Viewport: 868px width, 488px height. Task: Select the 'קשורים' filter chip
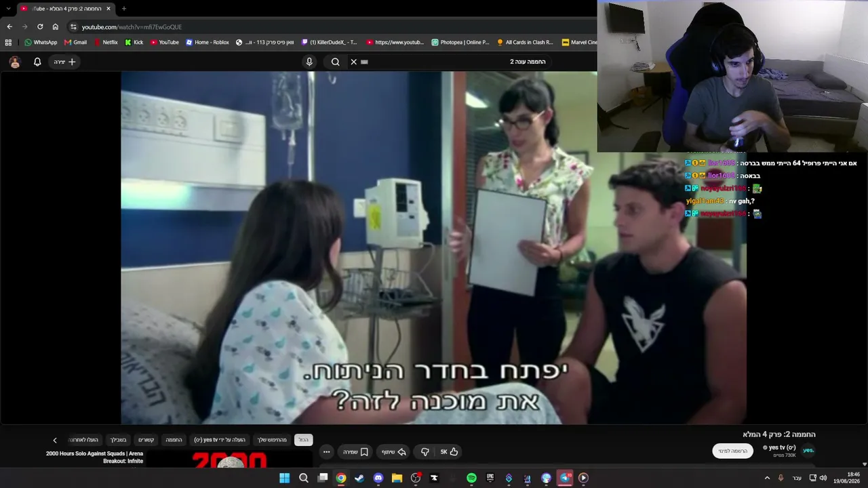click(x=146, y=440)
